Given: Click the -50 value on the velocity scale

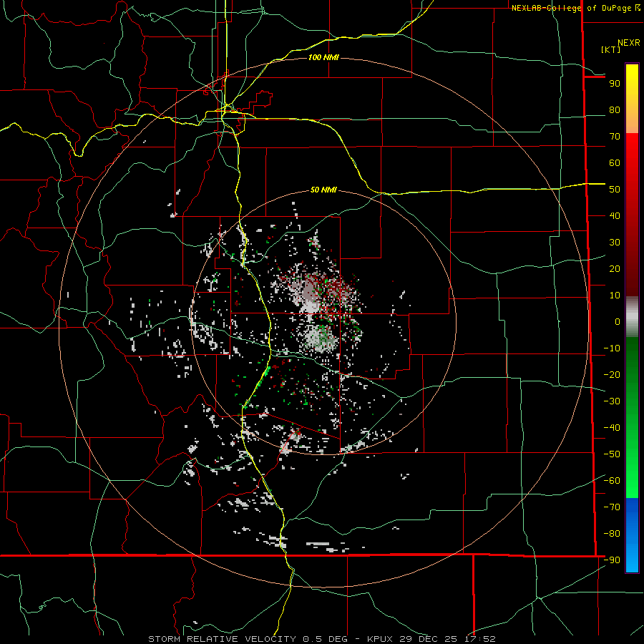Looking at the screenshot, I should point(612,454).
